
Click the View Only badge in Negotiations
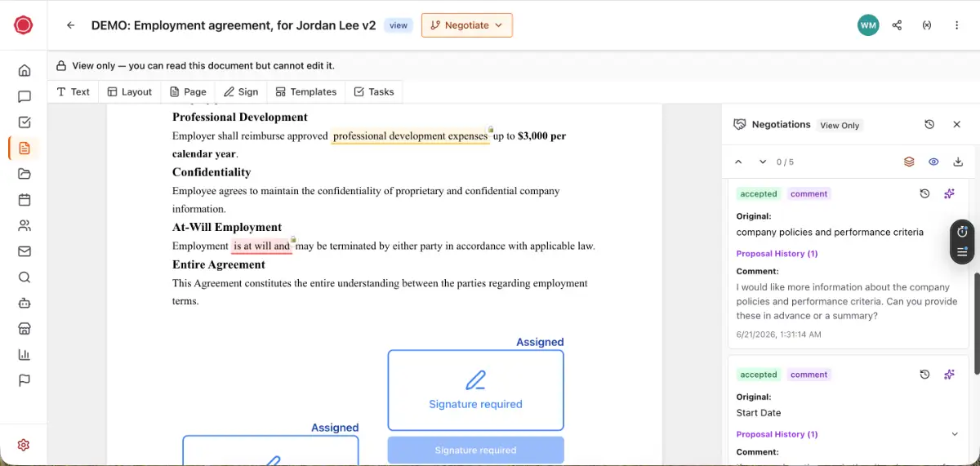point(840,126)
